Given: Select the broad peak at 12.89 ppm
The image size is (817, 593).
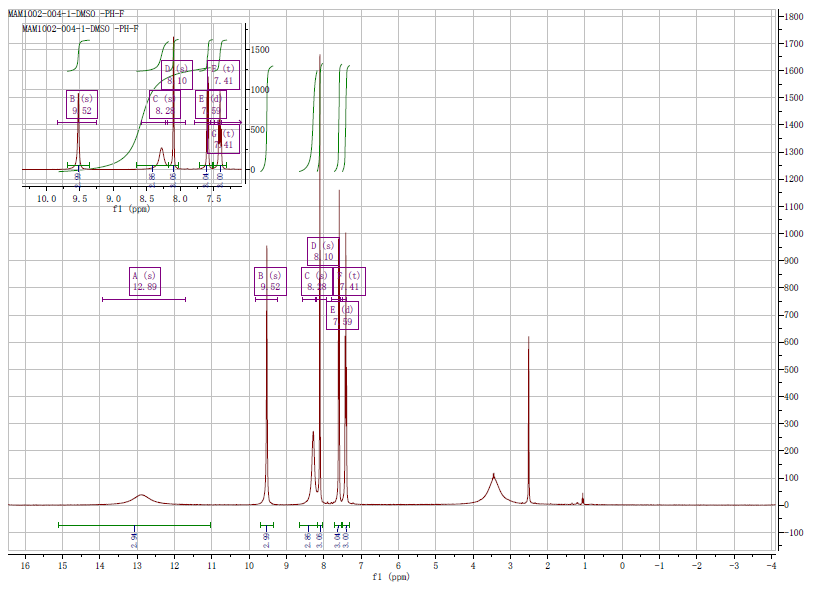Looking at the screenshot, I should click(141, 496).
